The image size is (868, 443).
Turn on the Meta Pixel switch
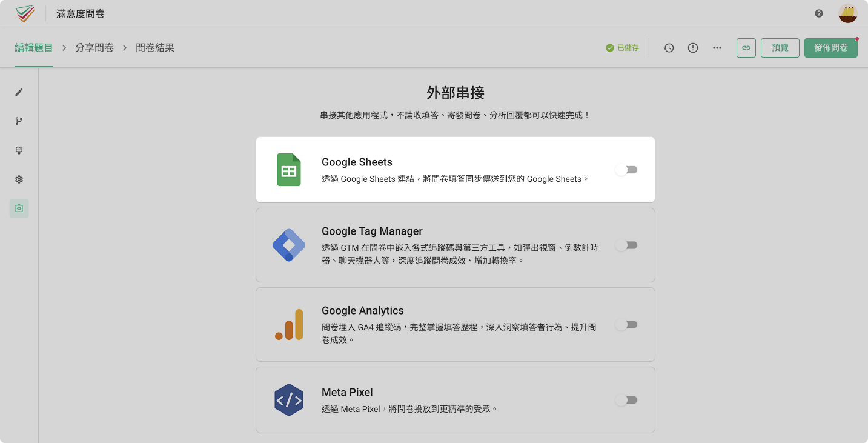point(626,400)
